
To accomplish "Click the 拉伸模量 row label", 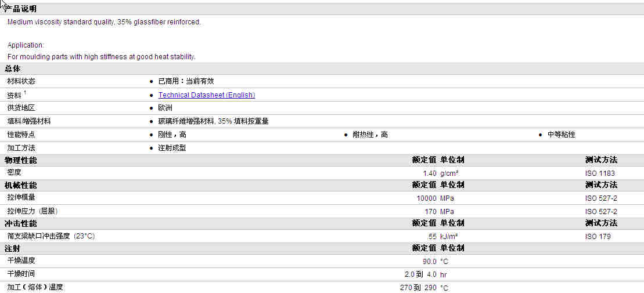I will (x=21, y=198).
